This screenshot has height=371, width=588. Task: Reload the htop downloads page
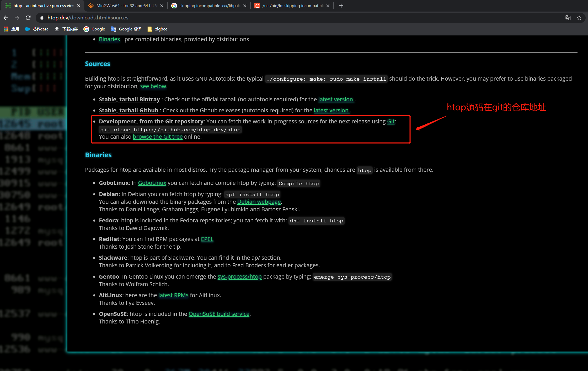click(28, 18)
